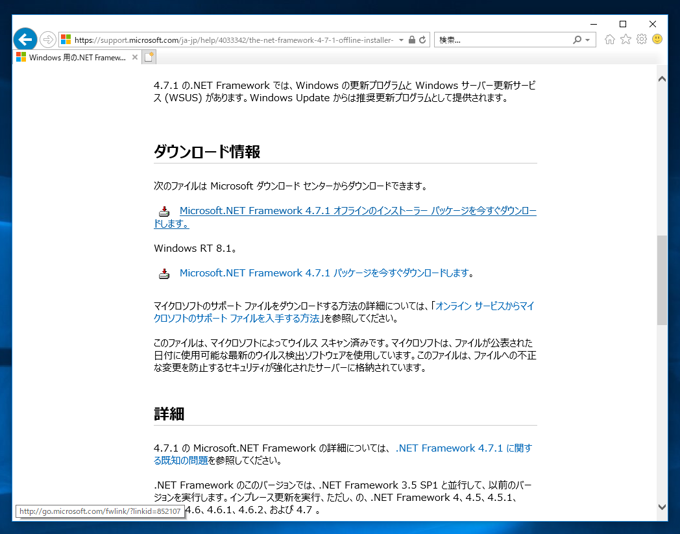The width and height of the screenshot is (680, 534).
Task: Click the scrollbar up arrow
Action: coord(662,79)
